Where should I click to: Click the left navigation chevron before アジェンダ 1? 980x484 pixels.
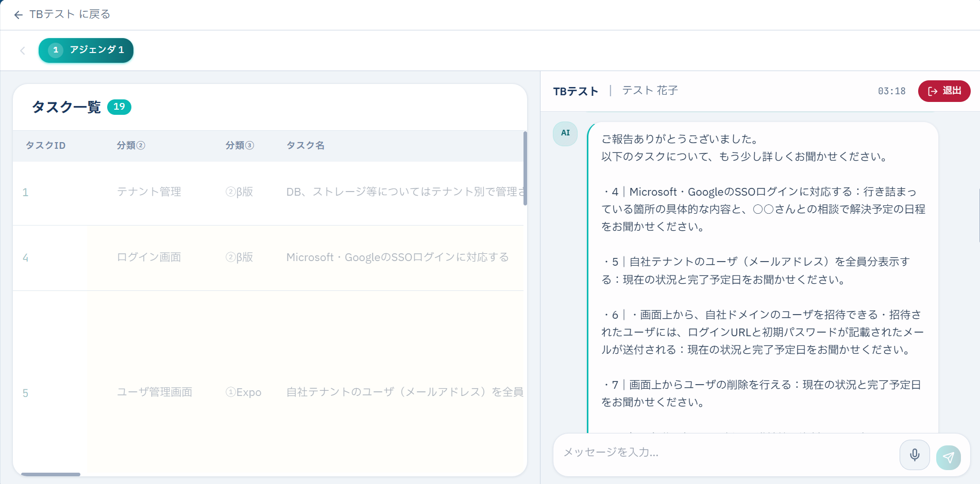point(22,50)
